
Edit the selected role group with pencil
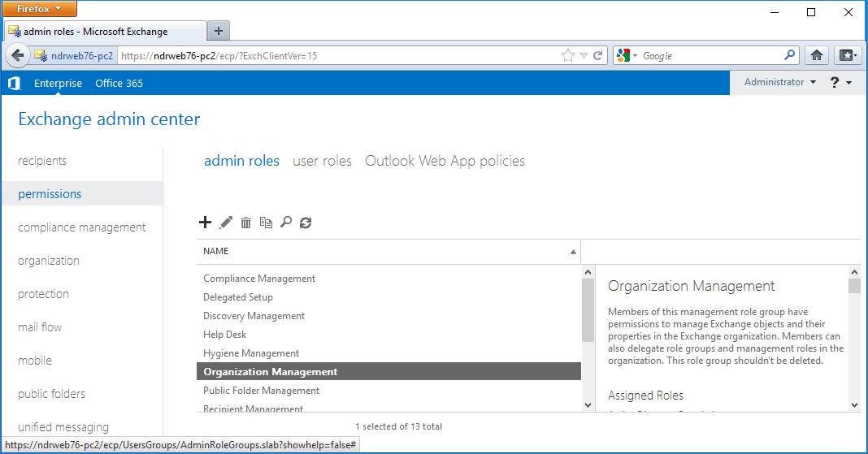click(226, 223)
